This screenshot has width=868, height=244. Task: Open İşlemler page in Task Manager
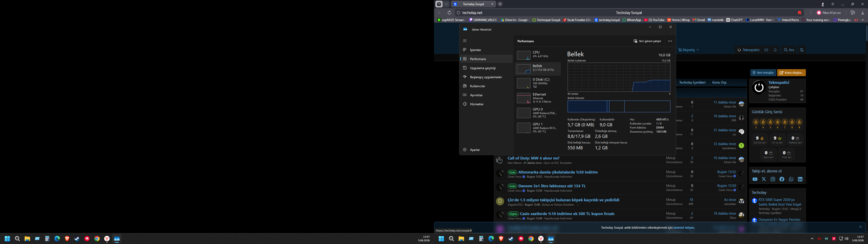486,50
